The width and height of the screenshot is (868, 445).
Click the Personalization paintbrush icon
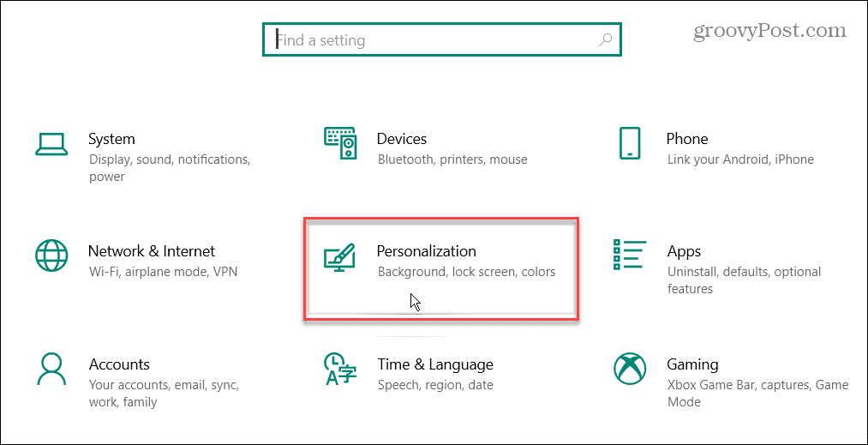click(340, 256)
